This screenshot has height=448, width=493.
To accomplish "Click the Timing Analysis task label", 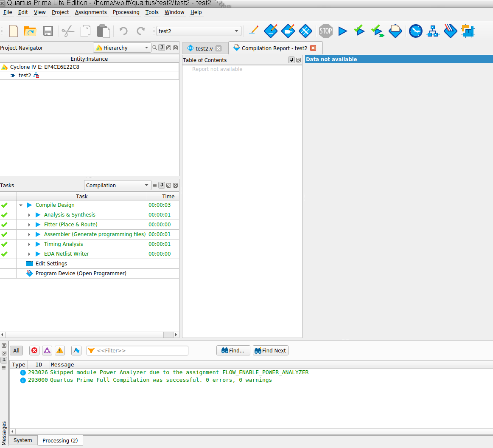I will point(64,244).
